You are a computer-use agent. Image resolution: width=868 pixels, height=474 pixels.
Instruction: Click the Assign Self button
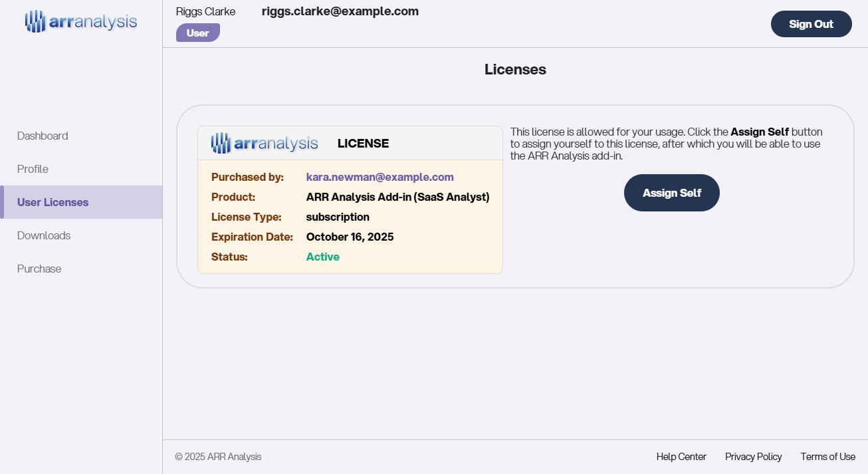[x=671, y=193]
